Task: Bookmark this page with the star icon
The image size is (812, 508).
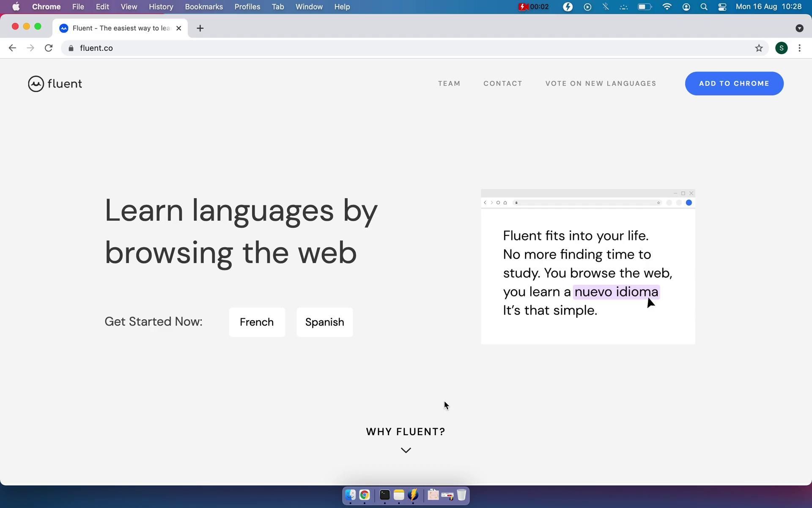Action: click(x=759, y=48)
